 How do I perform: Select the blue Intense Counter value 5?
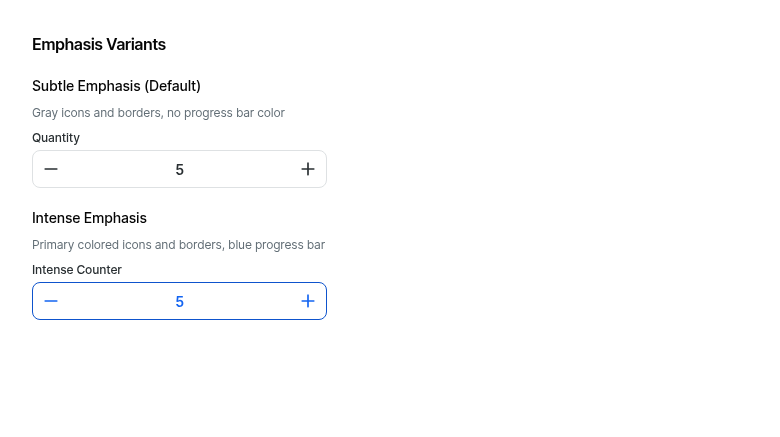tap(180, 302)
